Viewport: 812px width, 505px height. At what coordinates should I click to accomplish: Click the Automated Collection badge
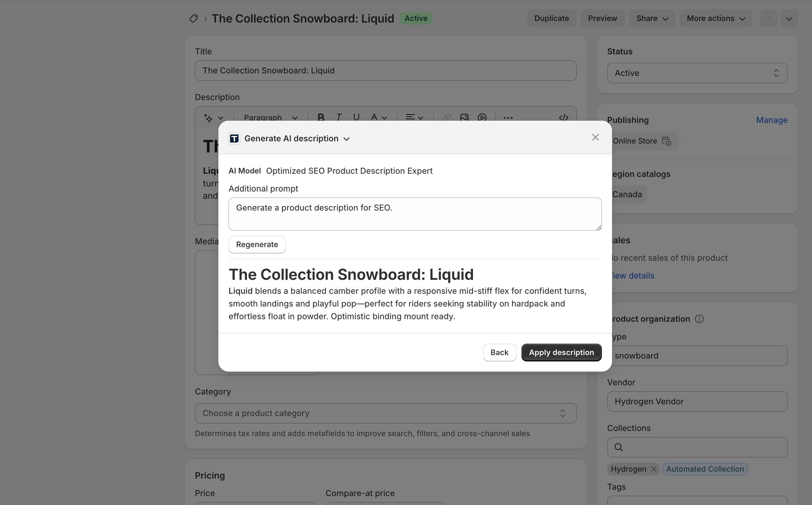point(705,469)
